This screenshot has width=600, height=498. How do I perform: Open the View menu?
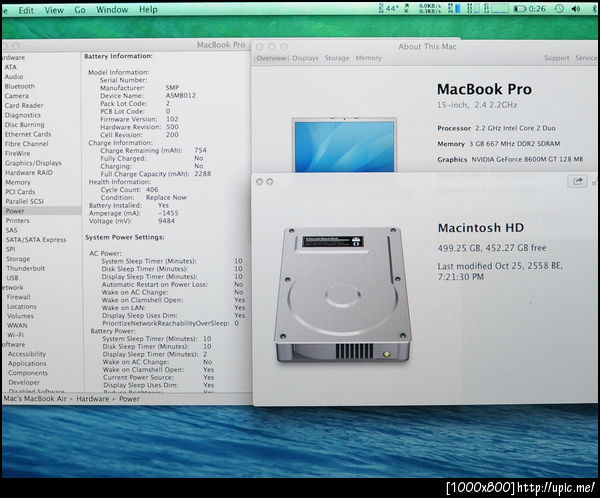54,10
